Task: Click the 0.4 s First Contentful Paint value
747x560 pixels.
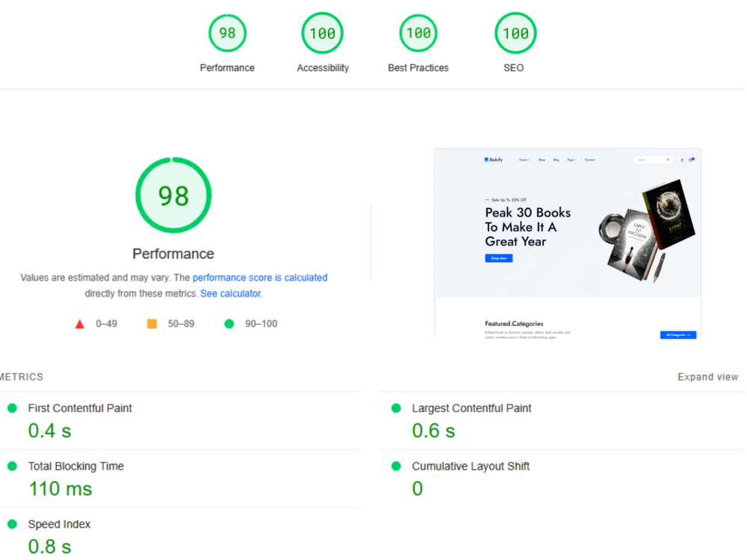Action: click(49, 431)
